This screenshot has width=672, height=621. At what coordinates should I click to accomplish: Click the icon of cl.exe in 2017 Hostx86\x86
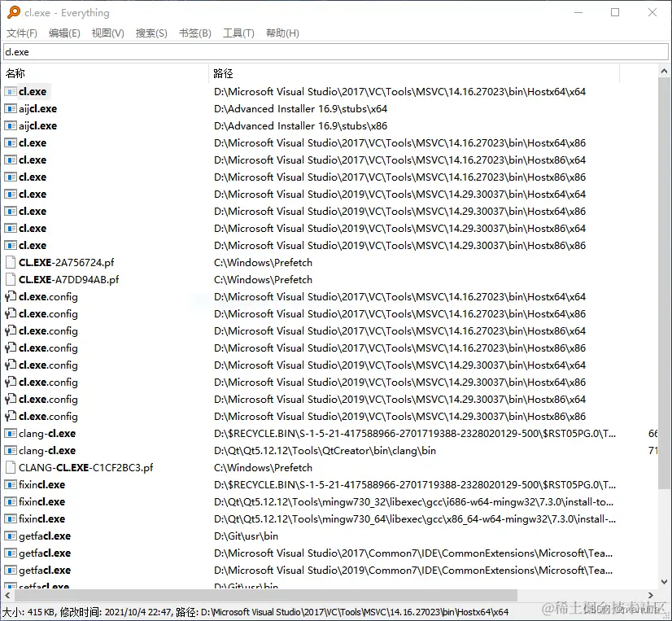pyautogui.click(x=11, y=177)
